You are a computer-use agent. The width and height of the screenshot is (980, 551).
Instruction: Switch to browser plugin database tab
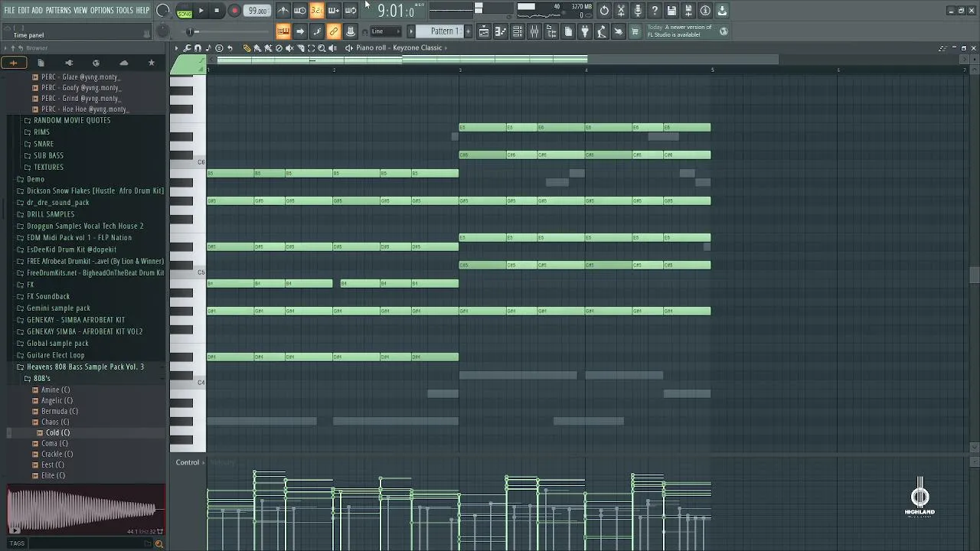tap(68, 63)
